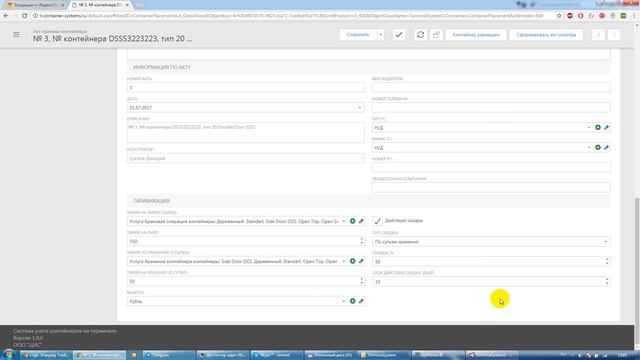Viewport: 640px width, 360px height.
Task: Click green add icon for Валюта
Action: [352, 301]
